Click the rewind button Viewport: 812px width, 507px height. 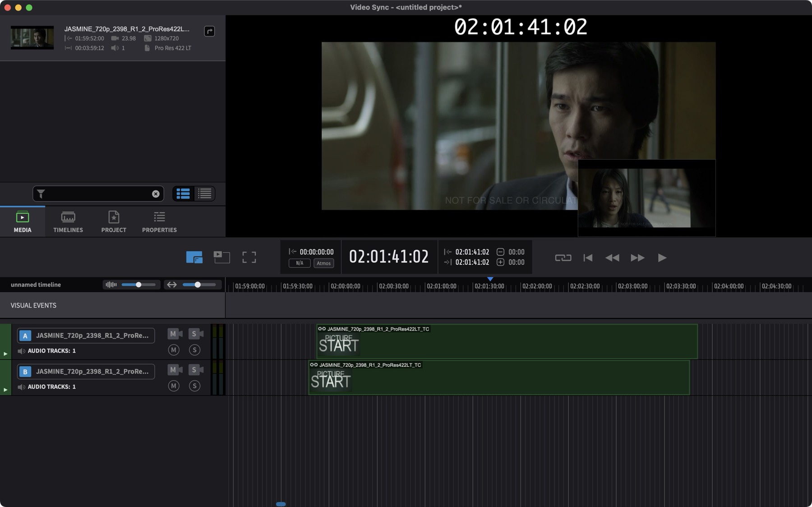tap(612, 258)
